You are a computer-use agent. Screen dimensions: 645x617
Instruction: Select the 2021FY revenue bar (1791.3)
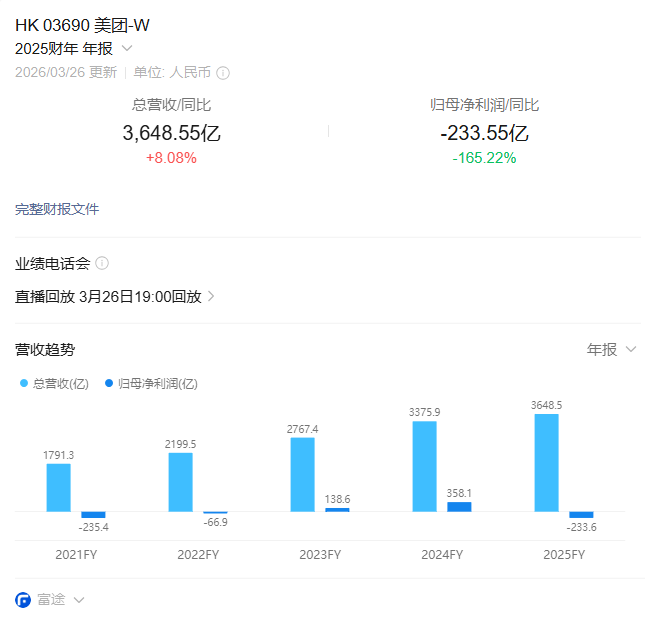click(x=59, y=487)
